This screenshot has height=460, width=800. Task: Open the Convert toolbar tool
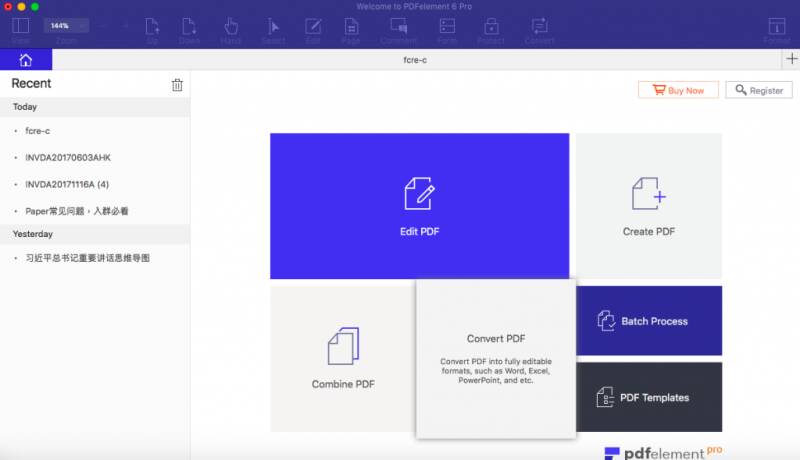[539, 27]
